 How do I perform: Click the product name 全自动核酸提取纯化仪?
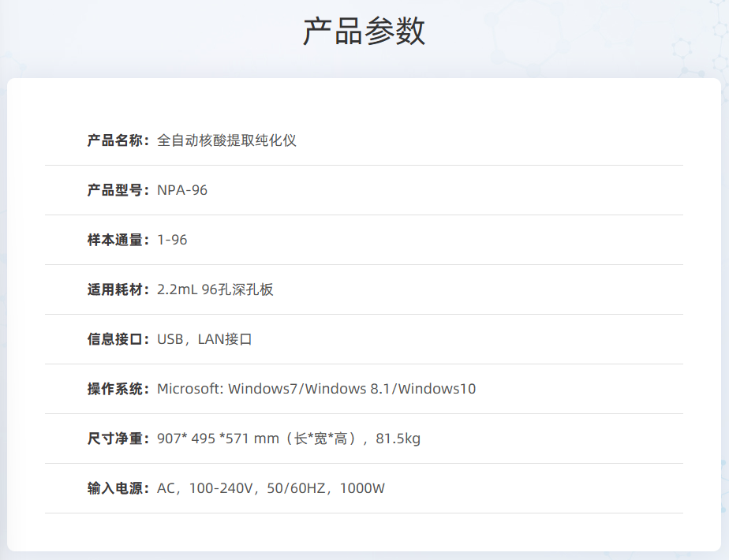227,140
